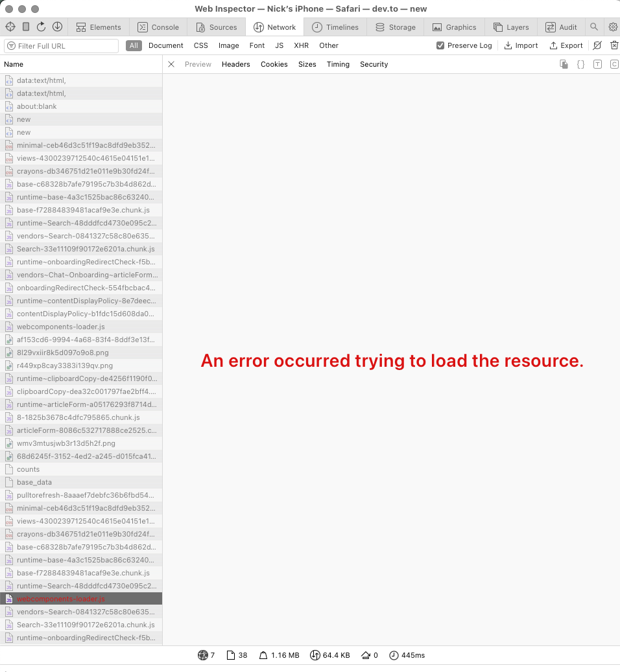Select the clipboardCopy-dea32c001797 row
The image size is (620, 672).
coord(81,391)
